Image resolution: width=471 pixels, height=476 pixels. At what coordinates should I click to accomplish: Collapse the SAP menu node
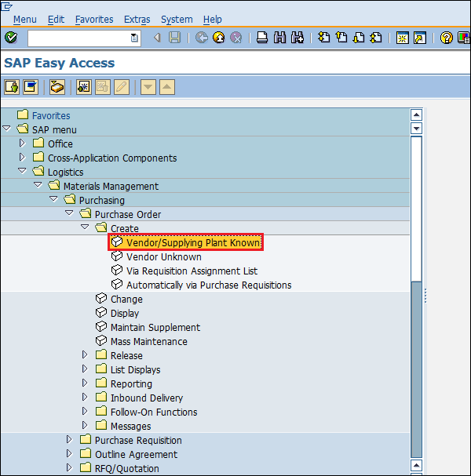tap(6, 129)
